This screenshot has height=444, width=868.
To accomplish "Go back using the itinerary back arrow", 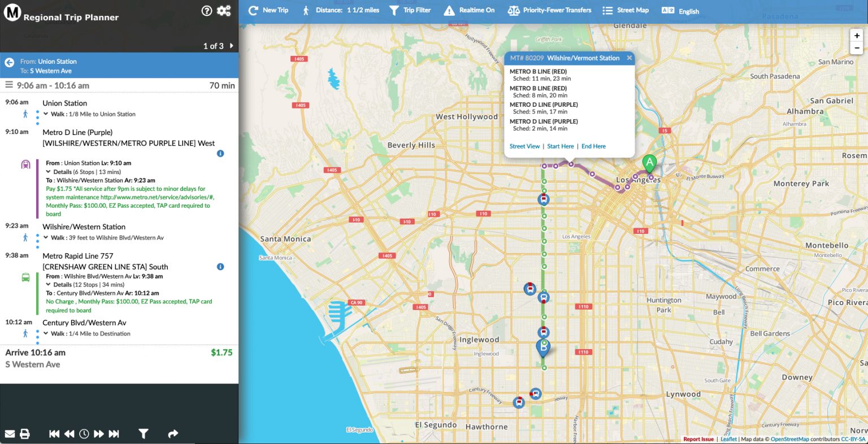I will click(8, 62).
